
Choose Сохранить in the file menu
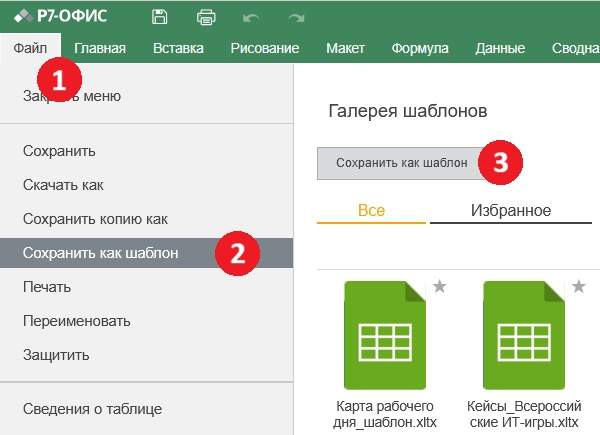click(147, 151)
